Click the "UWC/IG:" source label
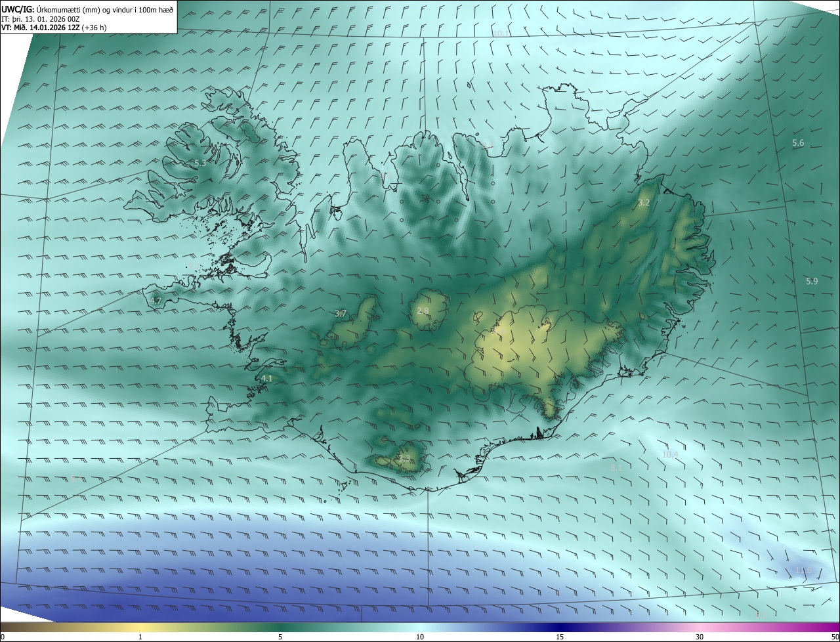Screen dimensions: 840x642 (x=18, y=9)
